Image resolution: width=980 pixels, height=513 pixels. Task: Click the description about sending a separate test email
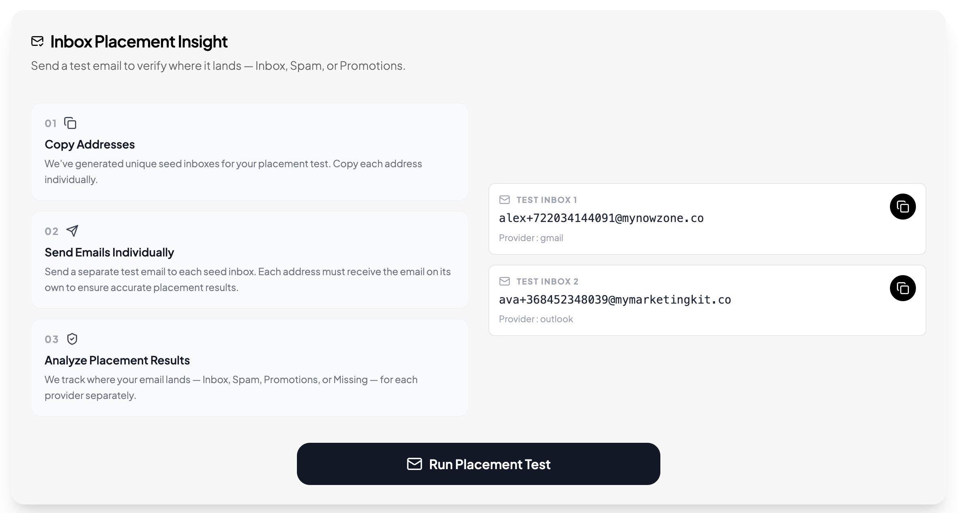pos(248,280)
